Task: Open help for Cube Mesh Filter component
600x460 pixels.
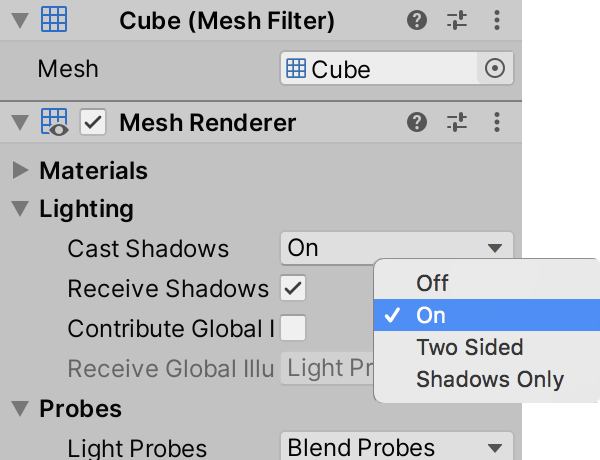Action: click(418, 21)
